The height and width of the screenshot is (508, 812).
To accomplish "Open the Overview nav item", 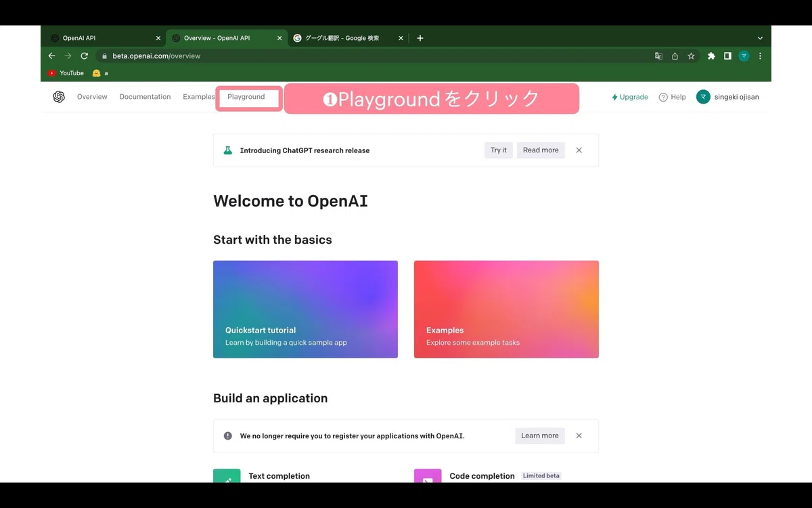I will tap(92, 97).
